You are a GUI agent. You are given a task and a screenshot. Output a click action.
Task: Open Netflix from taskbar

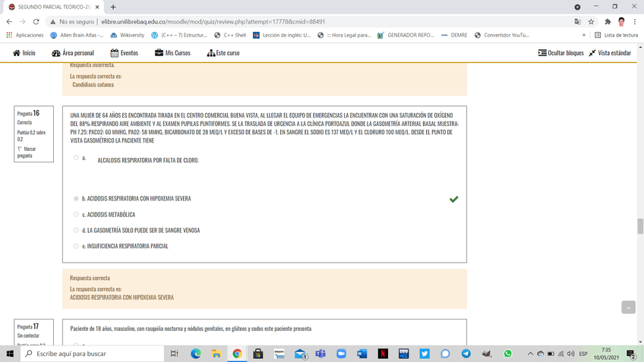click(383, 354)
